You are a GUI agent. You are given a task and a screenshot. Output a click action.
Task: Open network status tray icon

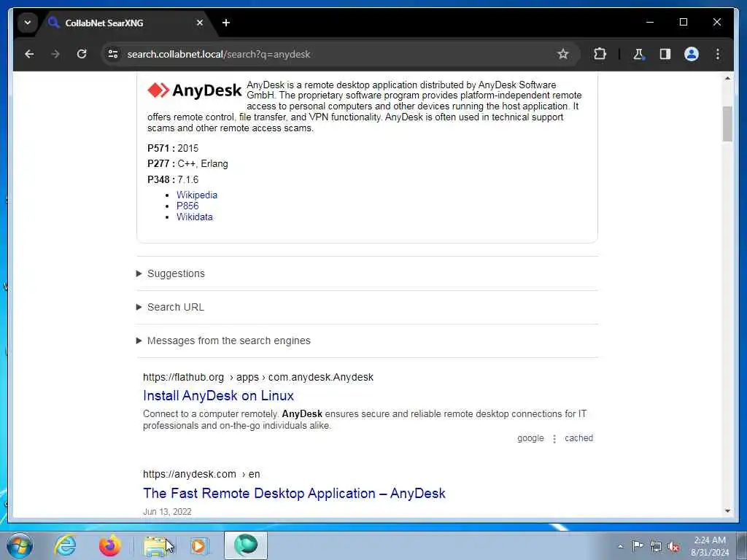(656, 546)
